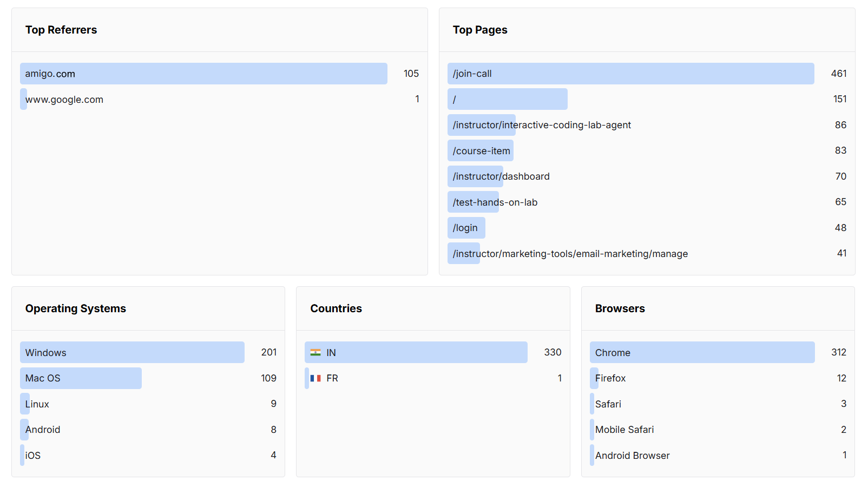868x487 pixels.
Task: Select the Firefox browser entry
Action: click(x=610, y=378)
